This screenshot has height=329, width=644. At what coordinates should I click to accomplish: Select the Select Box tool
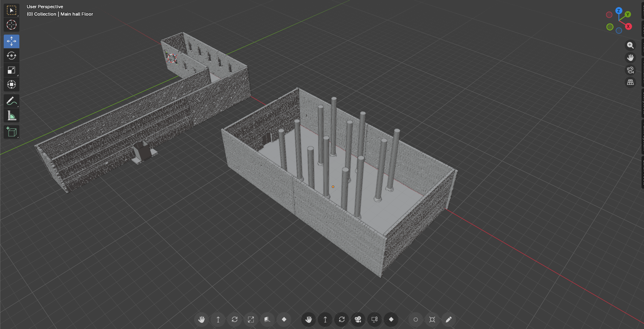click(x=12, y=10)
